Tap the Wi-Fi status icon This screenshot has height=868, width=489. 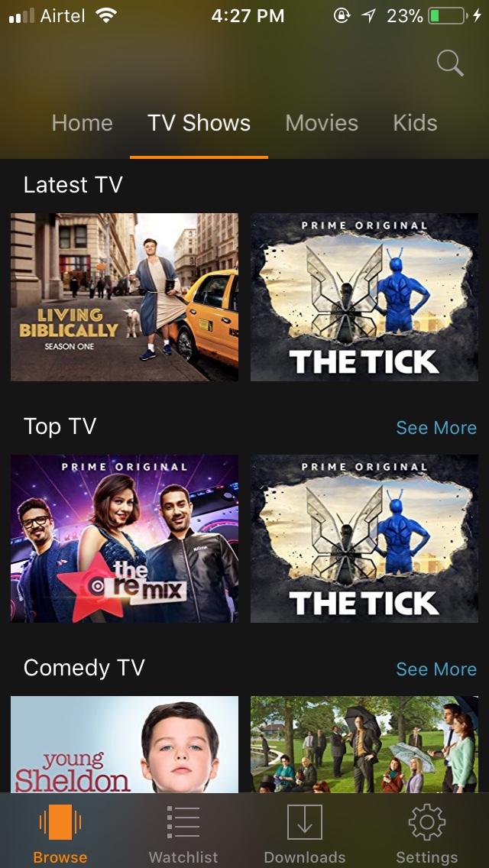(106, 15)
